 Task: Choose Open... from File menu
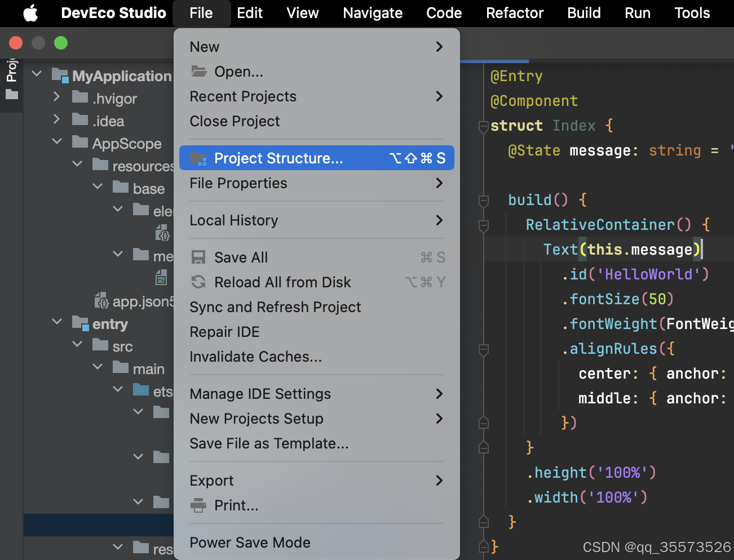(317, 72)
